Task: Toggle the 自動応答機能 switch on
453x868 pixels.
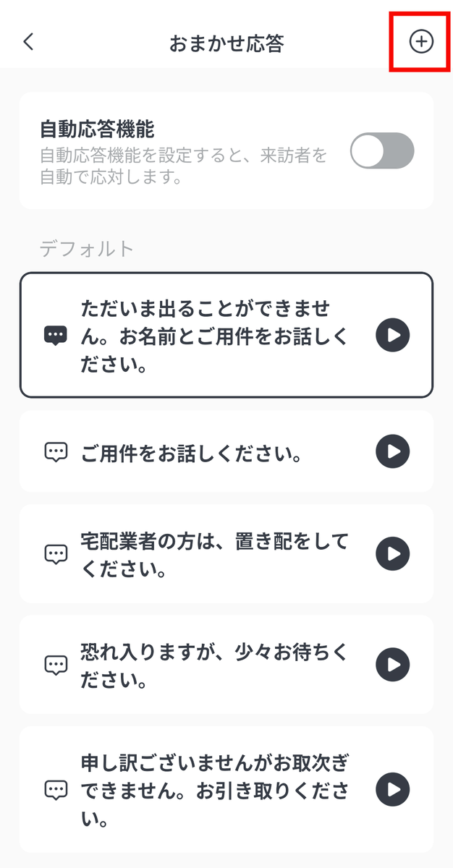Action: click(381, 151)
